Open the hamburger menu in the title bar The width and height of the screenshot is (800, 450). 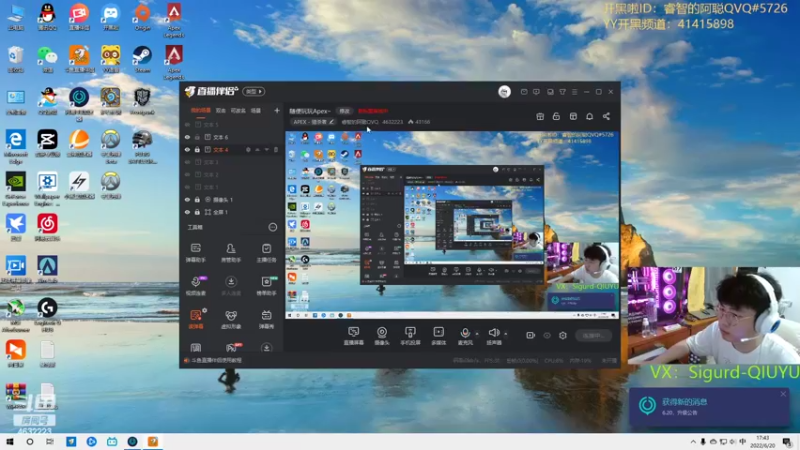click(574, 92)
